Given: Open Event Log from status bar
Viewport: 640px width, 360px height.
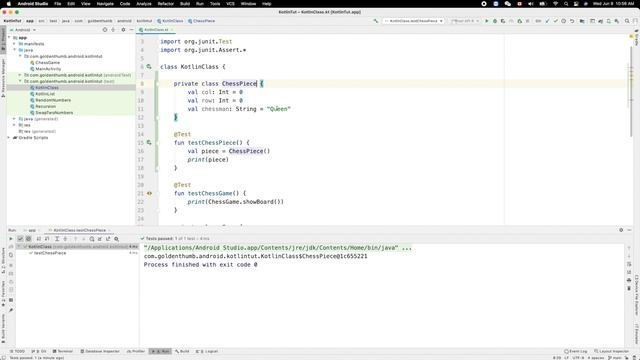Looking at the screenshot, I should click(x=576, y=351).
